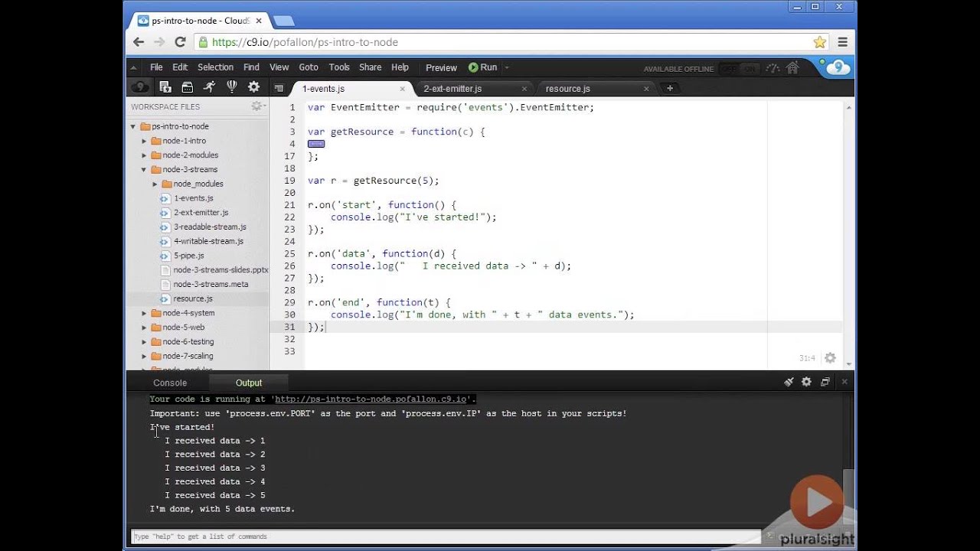Open preferences gear icon in left toolbar
The height and width of the screenshot is (551, 980).
tap(254, 87)
